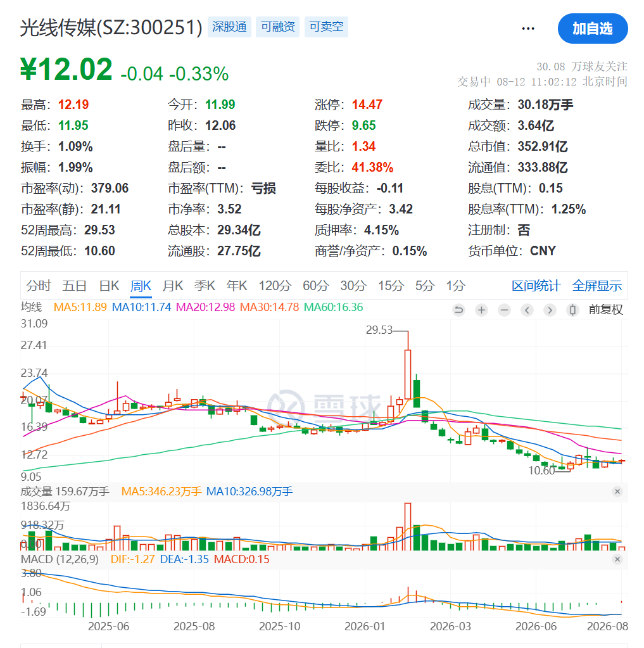Switch to the 15分 tab
Viewport: 644px width, 648px height.
coord(391,286)
